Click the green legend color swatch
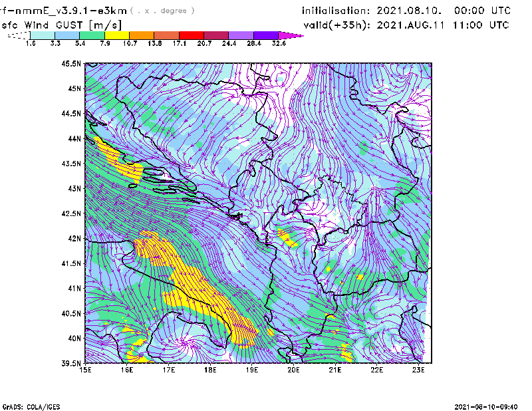 [x=92, y=35]
